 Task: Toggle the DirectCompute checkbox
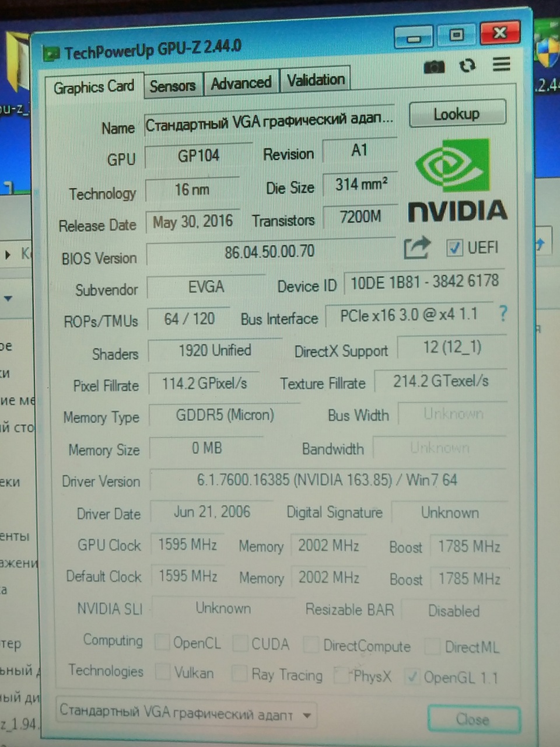[311, 644]
